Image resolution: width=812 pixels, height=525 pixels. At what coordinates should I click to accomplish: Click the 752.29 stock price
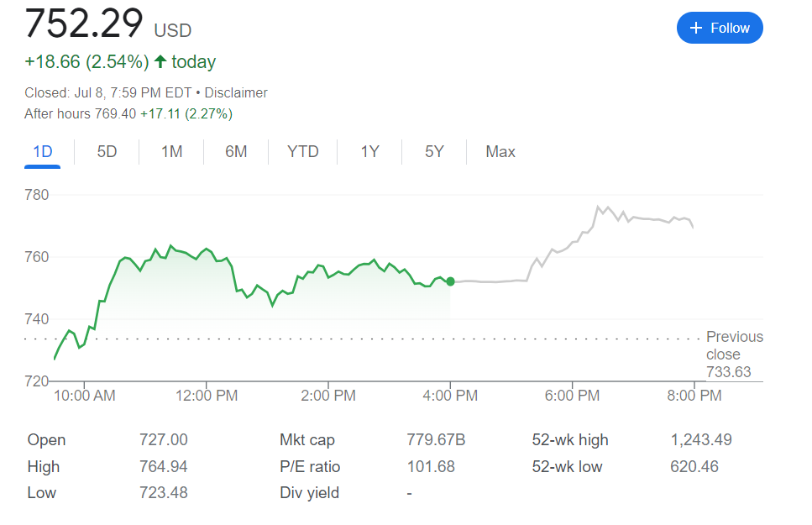[x=84, y=24]
